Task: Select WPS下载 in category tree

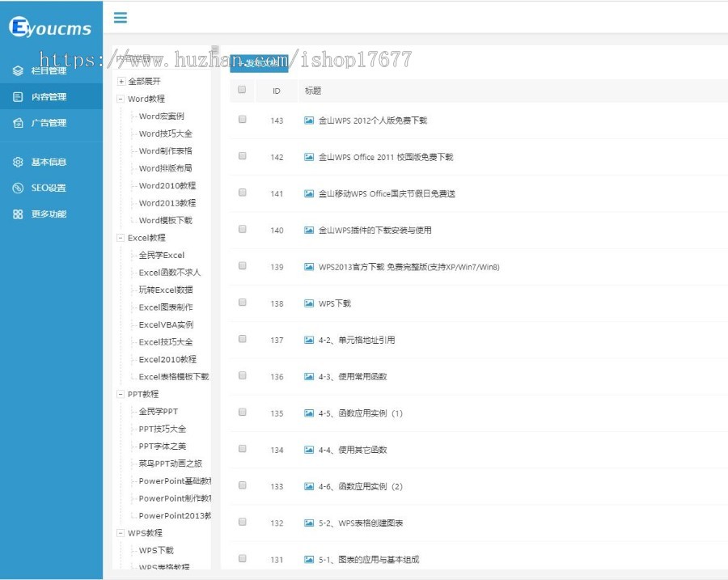Action: click(x=156, y=550)
